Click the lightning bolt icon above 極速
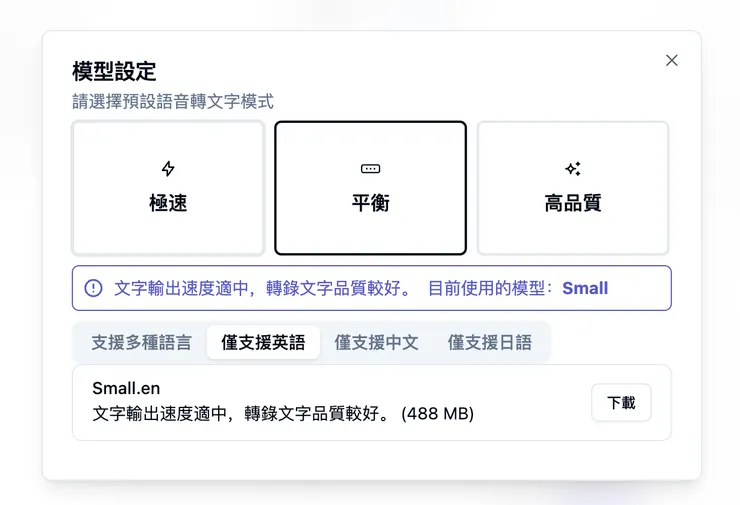The height and width of the screenshot is (505, 740). coord(168,168)
